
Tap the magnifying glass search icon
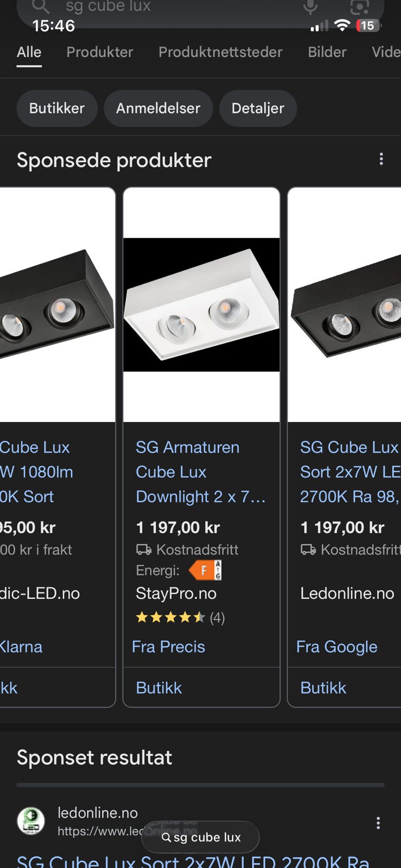[x=41, y=7]
